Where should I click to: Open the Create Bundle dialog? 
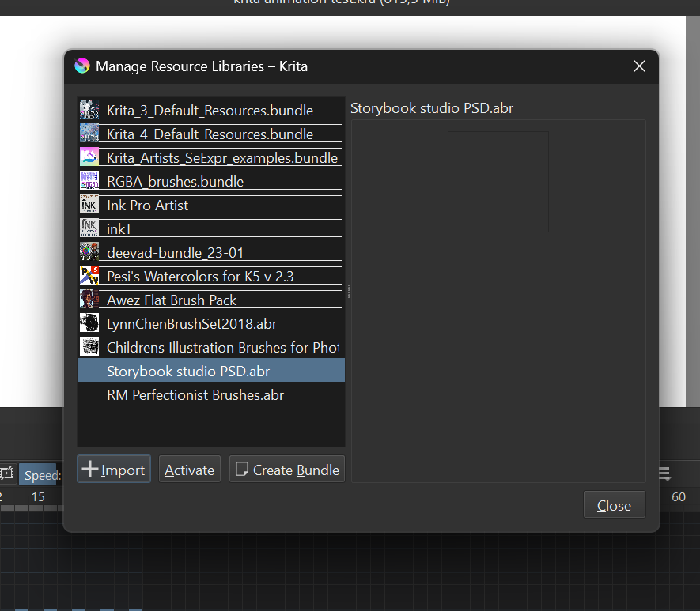pos(287,470)
